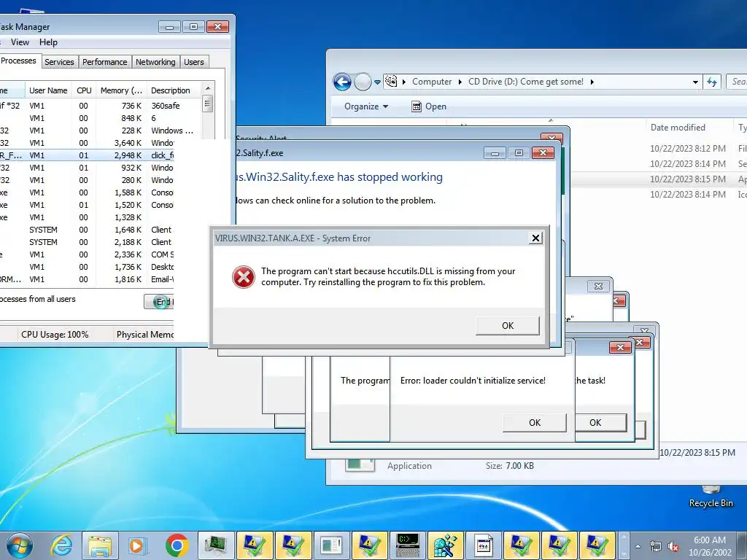Open the Organize dropdown in Explorer

366,106
